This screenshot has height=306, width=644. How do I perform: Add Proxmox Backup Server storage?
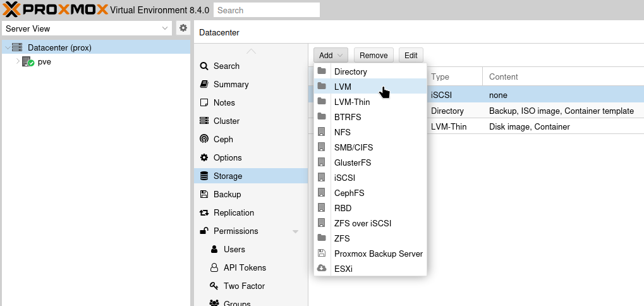(370, 254)
